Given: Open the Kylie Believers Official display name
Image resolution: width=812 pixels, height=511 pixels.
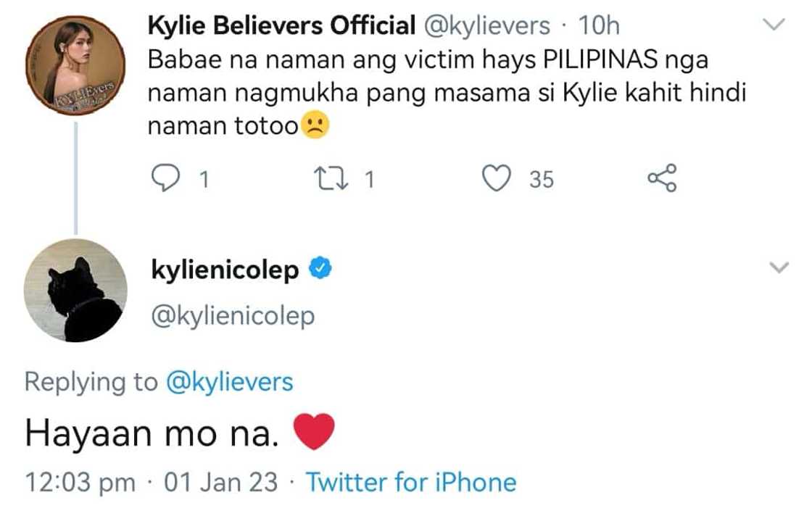Looking at the screenshot, I should [281, 26].
